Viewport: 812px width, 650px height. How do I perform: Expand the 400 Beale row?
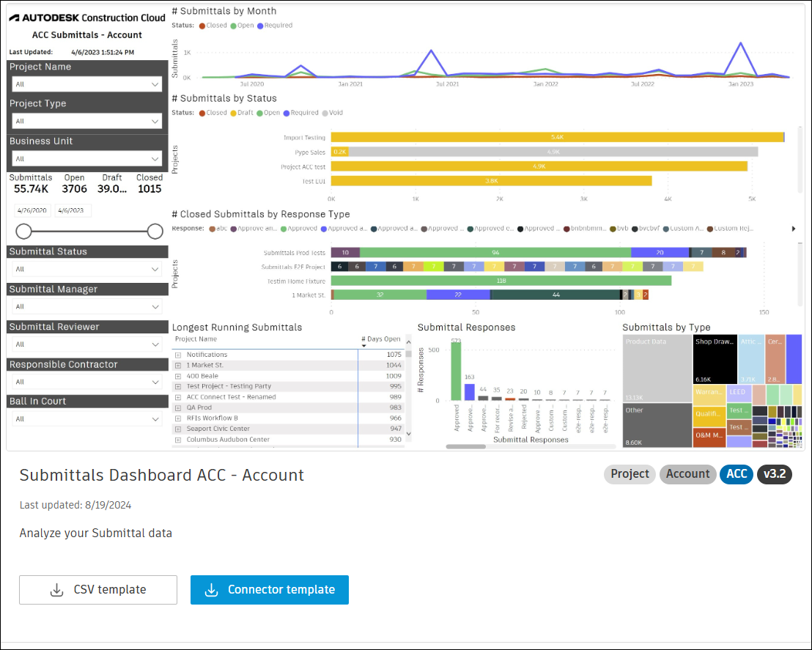pyautogui.click(x=178, y=376)
